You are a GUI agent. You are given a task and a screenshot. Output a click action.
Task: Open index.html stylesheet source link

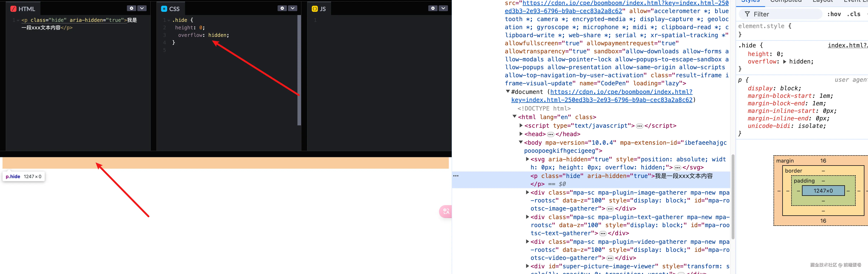(x=847, y=45)
